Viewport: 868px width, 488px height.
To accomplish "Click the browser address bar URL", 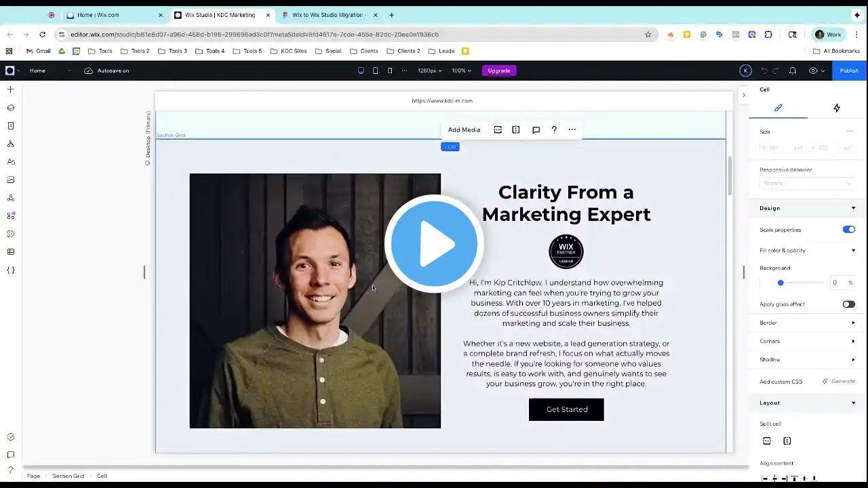I will coord(254,35).
